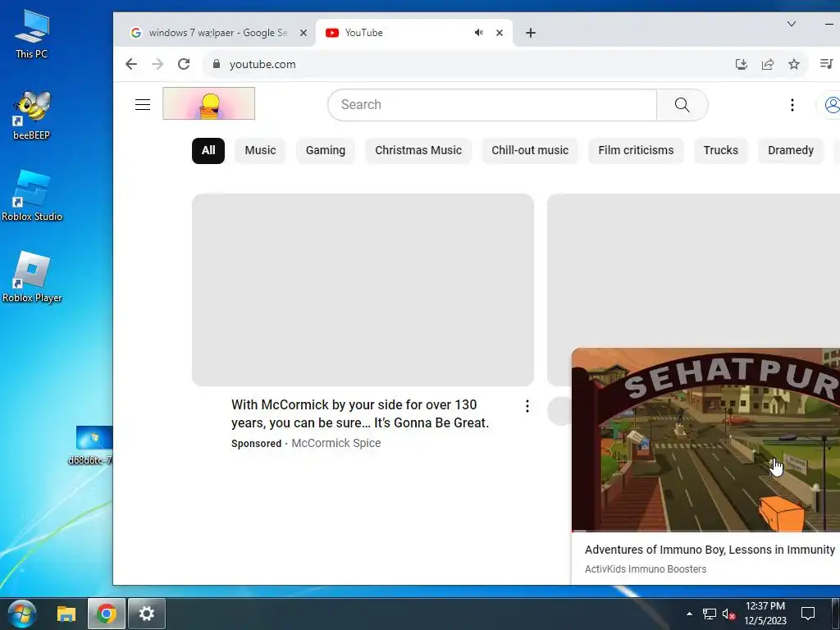Image resolution: width=840 pixels, height=630 pixels.
Task: Open ActivKids Immuno Boosters channel
Action: (646, 569)
